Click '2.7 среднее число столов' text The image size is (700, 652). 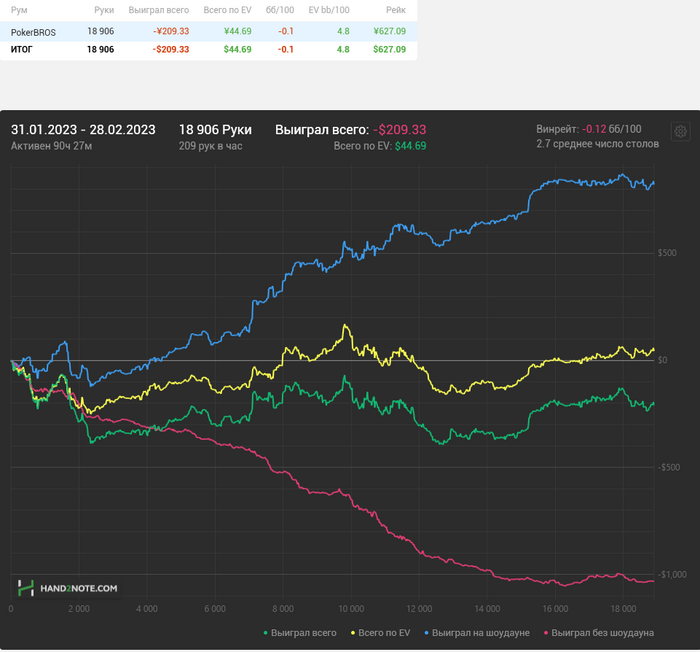click(x=597, y=144)
